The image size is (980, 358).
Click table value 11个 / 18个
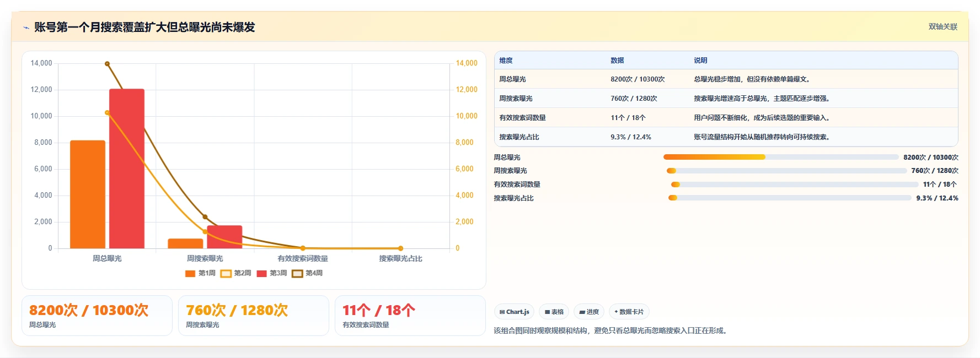pos(628,118)
